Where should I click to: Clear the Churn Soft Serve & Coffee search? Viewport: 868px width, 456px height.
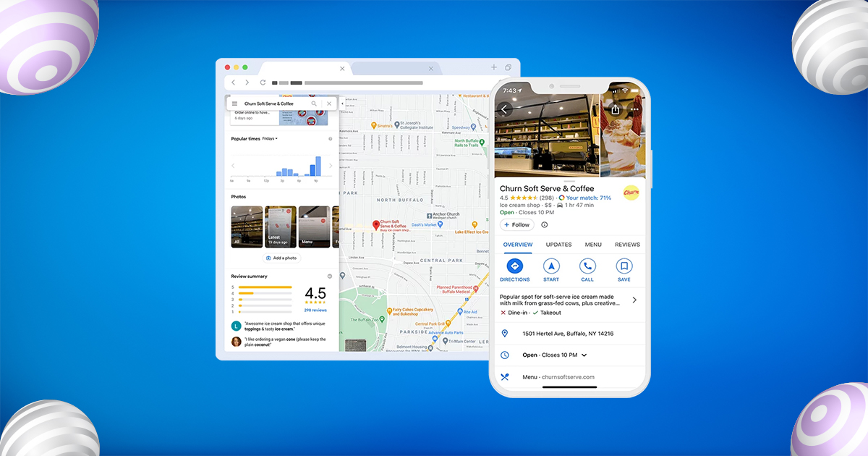[329, 104]
